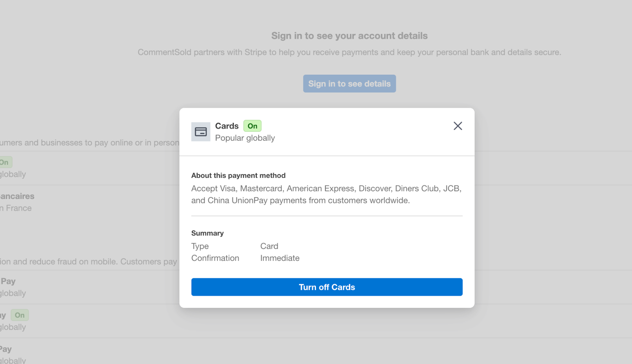Click the green On badge beside Cards
632x364 pixels.
(x=252, y=126)
